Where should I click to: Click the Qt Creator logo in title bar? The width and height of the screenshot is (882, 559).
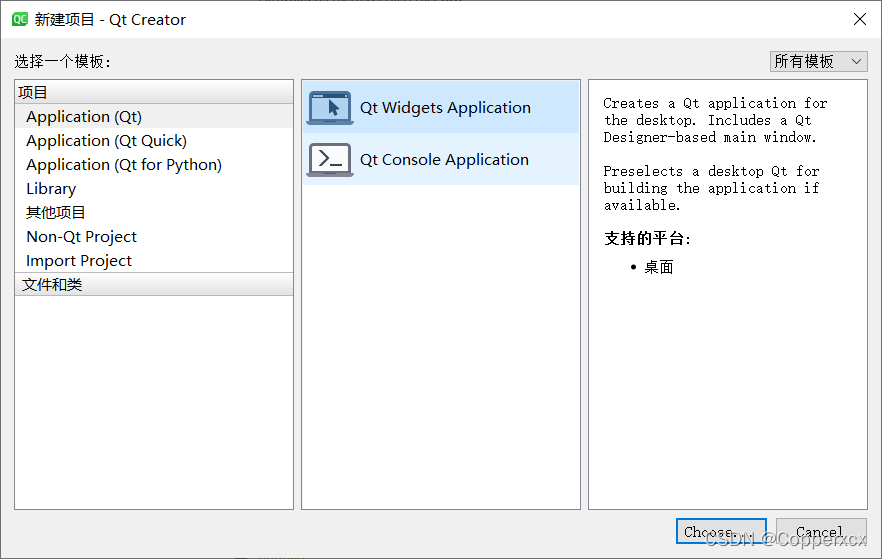coord(20,20)
